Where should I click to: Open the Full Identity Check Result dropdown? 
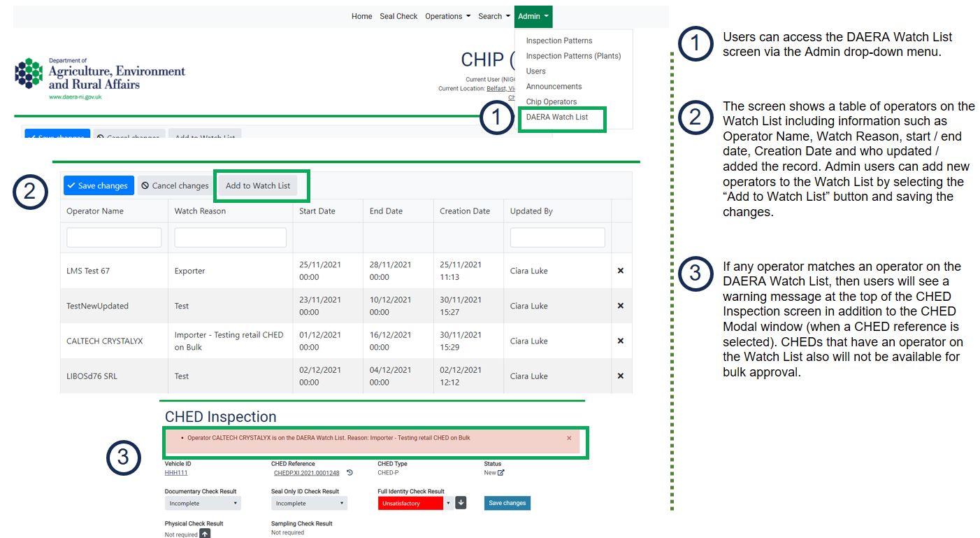415,503
